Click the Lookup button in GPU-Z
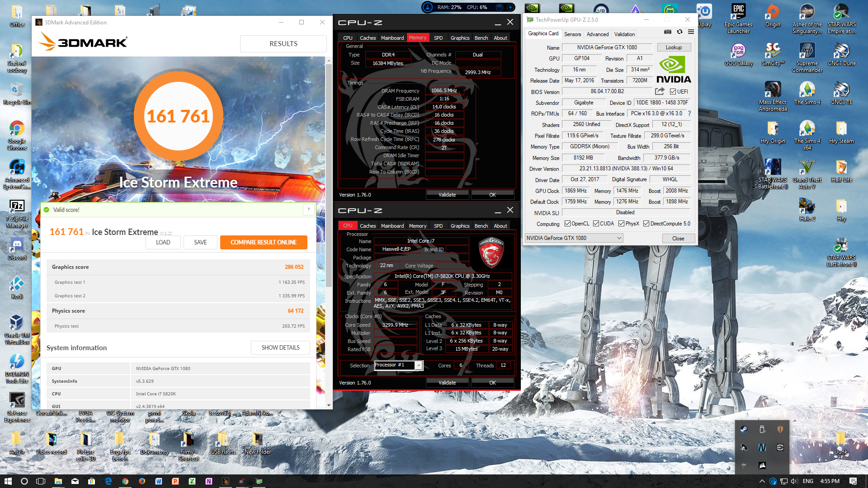Viewport: 868px width, 488px height. pos(674,47)
